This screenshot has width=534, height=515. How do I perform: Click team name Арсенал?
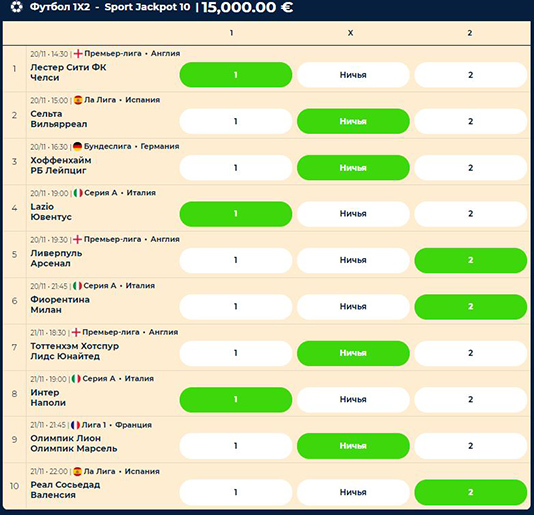50,264
